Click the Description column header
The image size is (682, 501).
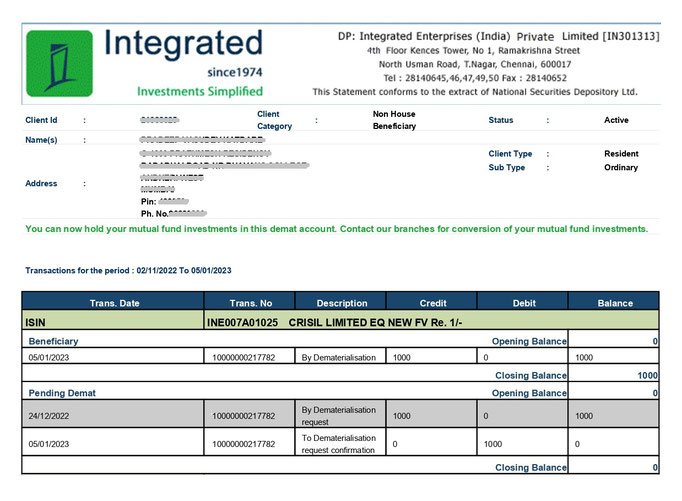pyautogui.click(x=342, y=303)
